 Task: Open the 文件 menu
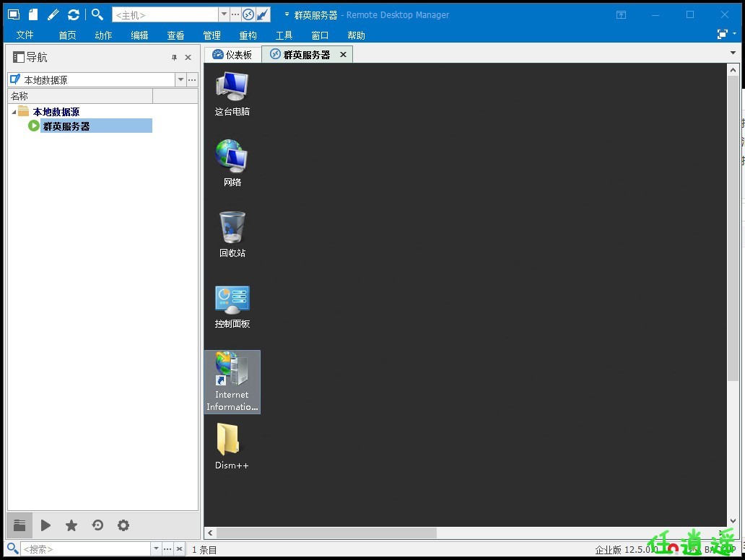[25, 35]
